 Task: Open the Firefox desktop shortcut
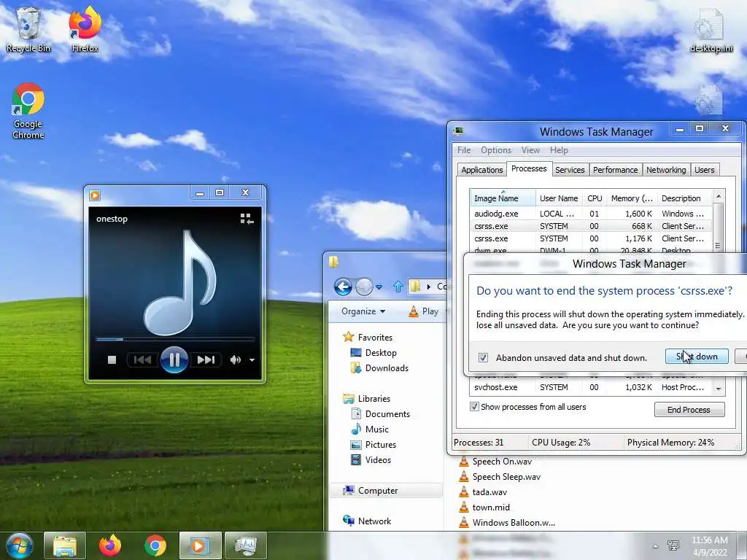tap(85, 29)
